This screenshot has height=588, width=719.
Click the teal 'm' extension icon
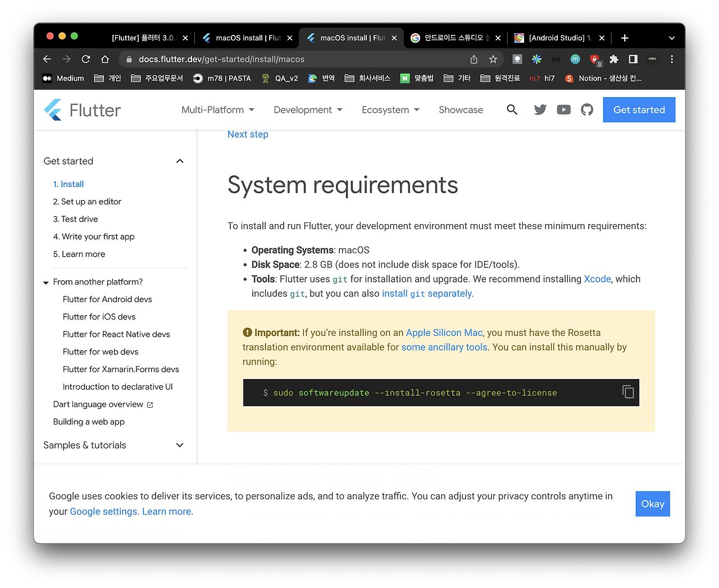click(575, 59)
